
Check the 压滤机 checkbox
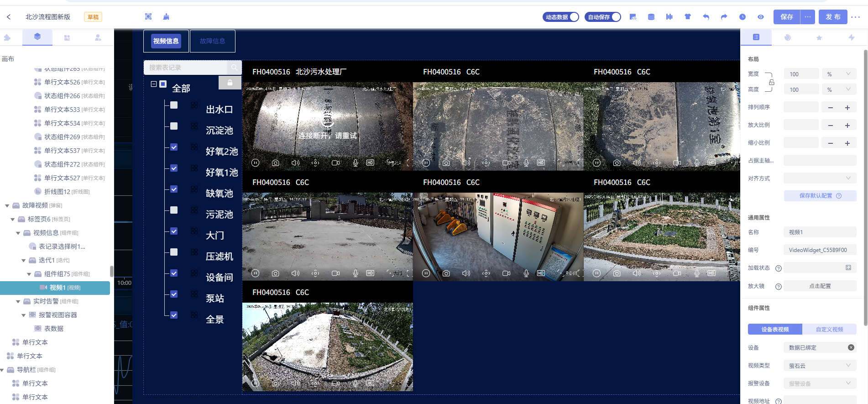(x=174, y=252)
